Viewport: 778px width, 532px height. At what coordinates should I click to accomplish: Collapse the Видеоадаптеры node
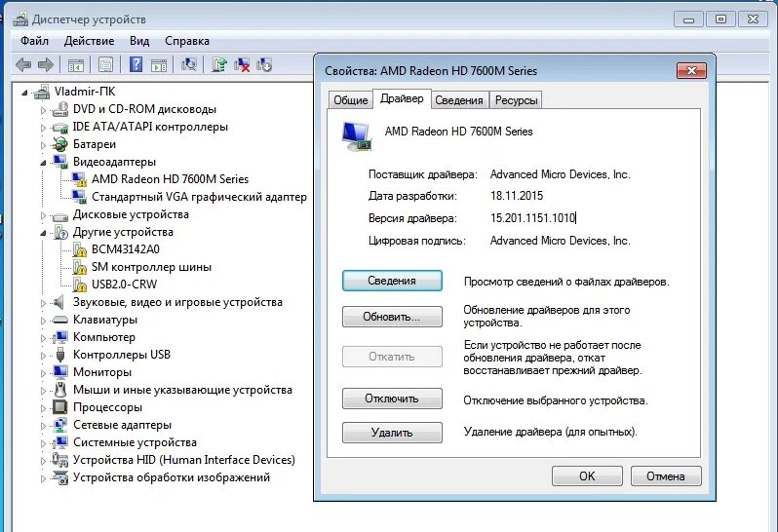click(x=43, y=163)
